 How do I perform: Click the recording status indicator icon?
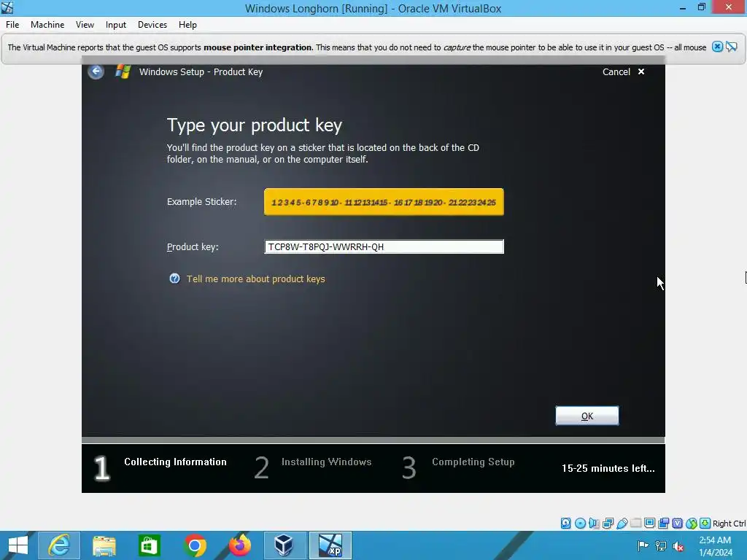pos(664,524)
